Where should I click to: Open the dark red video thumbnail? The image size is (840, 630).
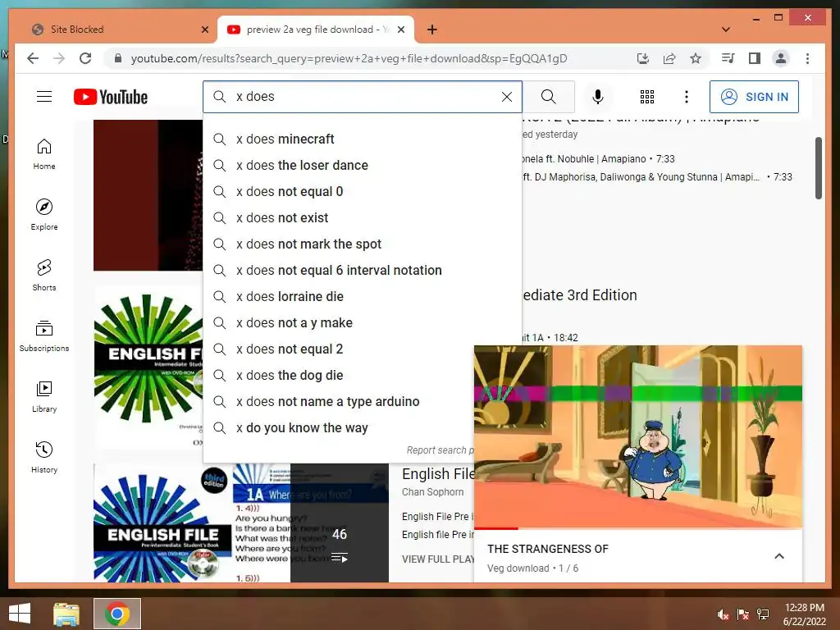coord(148,195)
